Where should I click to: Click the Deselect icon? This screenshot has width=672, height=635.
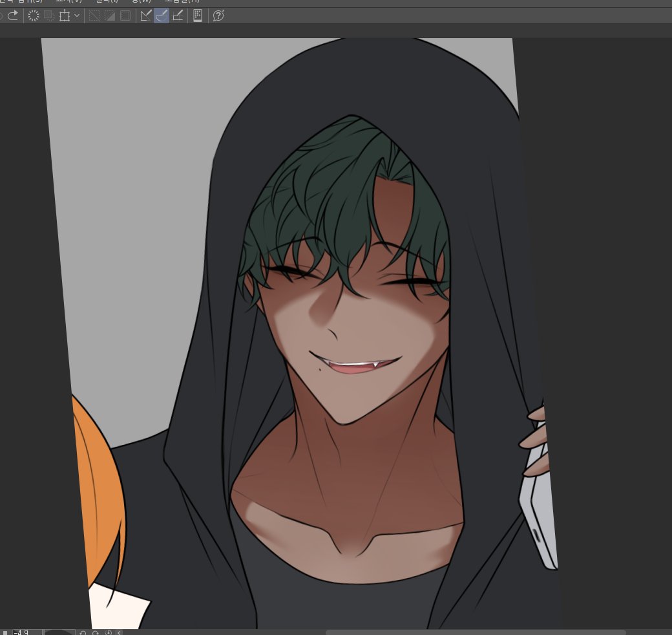[x=94, y=16]
